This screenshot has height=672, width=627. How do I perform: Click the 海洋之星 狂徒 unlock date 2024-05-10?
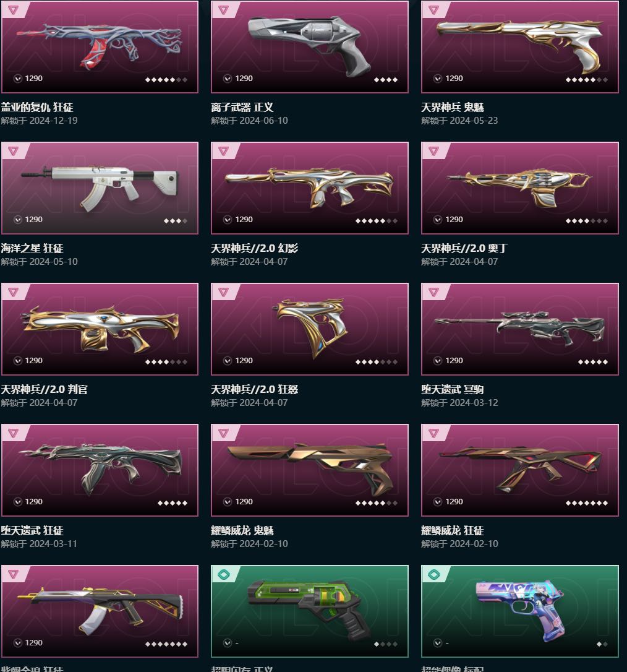(54, 261)
